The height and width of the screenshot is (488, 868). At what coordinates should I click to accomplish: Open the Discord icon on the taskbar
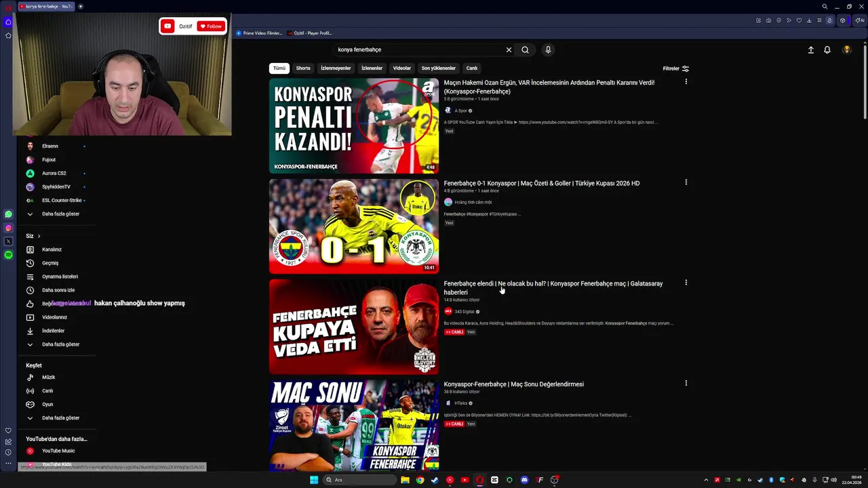524,480
